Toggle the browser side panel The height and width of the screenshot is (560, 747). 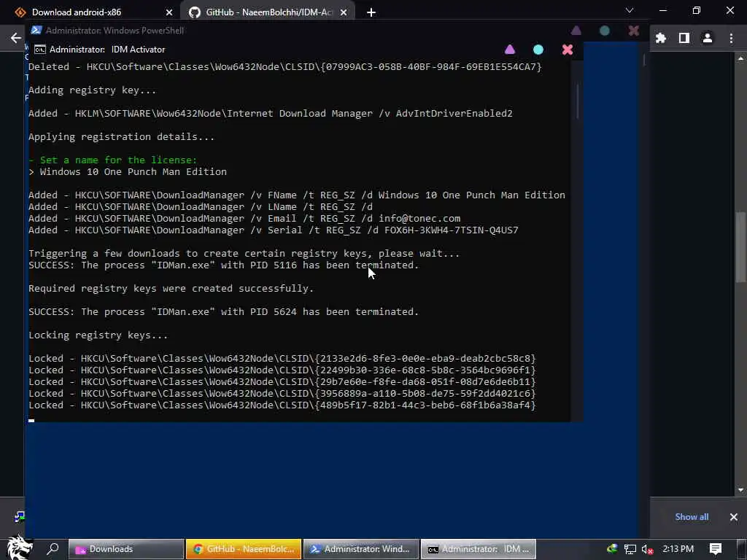tap(684, 38)
